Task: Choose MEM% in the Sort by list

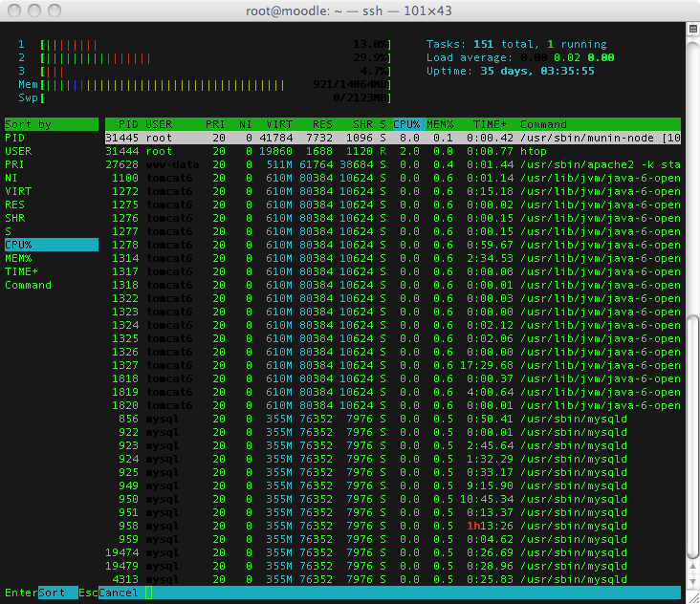Action: tap(18, 258)
